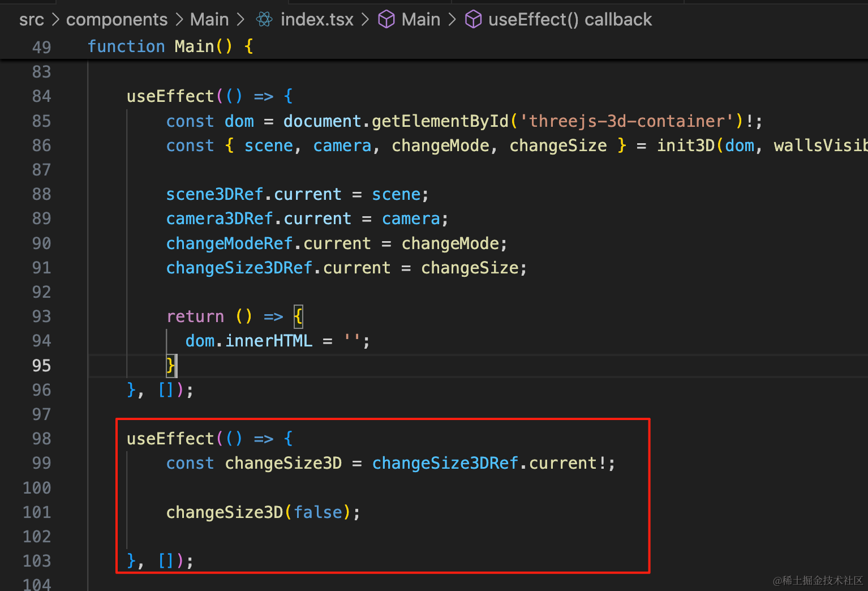Click the 'src' breadcrumb segment
Screen dimensions: 868x591
pos(31,20)
